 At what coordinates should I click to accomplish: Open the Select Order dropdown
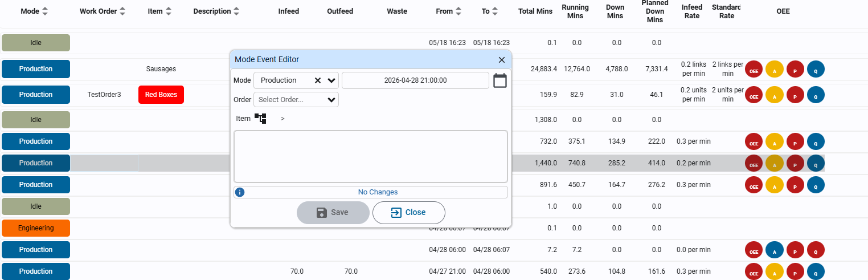(296, 100)
